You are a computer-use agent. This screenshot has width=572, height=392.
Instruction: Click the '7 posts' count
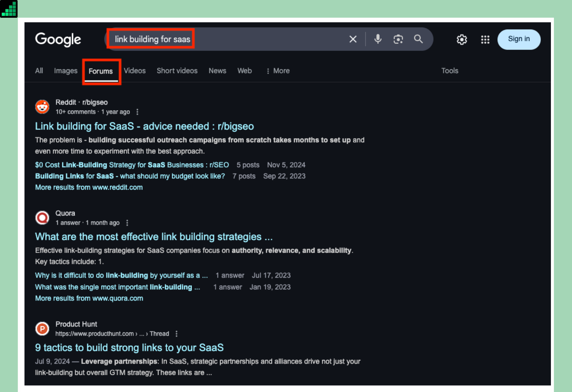[x=244, y=176]
